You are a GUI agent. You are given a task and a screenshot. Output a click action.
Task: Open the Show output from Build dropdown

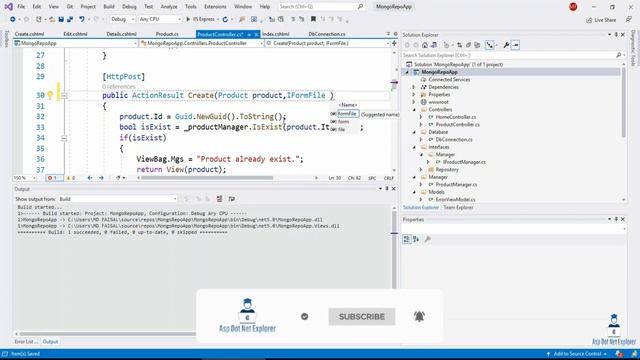[x=118, y=199]
